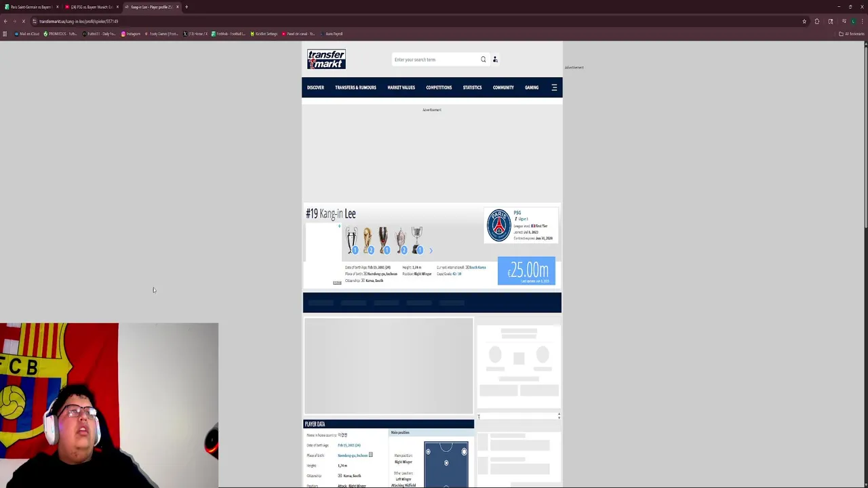868x488 pixels.
Task: Open TRANSFERS & RUMOURS menu
Action: click(x=355, y=87)
